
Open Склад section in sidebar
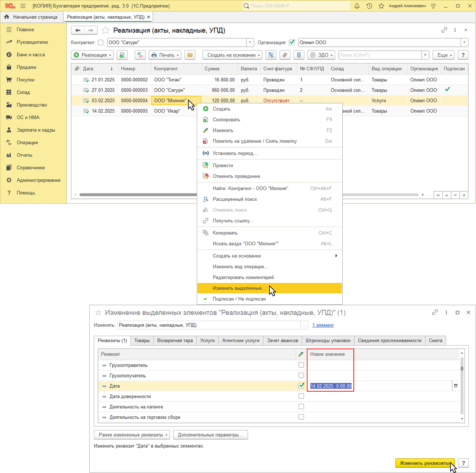(23, 92)
